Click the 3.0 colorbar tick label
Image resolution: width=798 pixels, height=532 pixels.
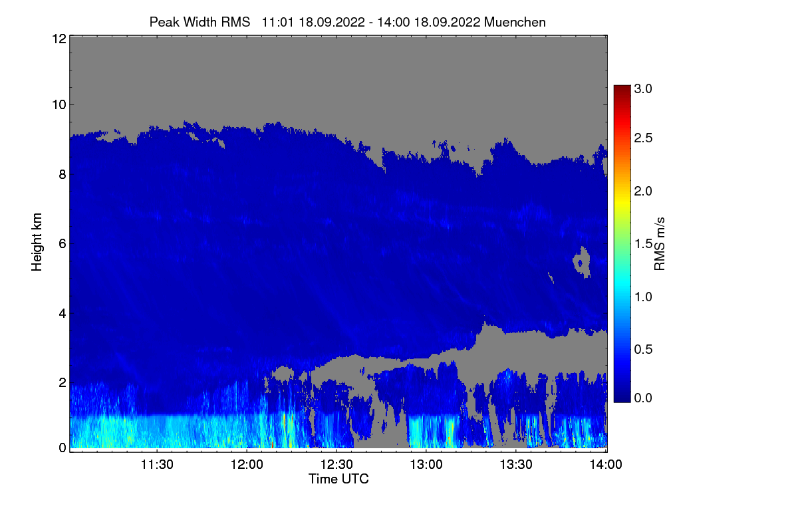[x=643, y=88]
